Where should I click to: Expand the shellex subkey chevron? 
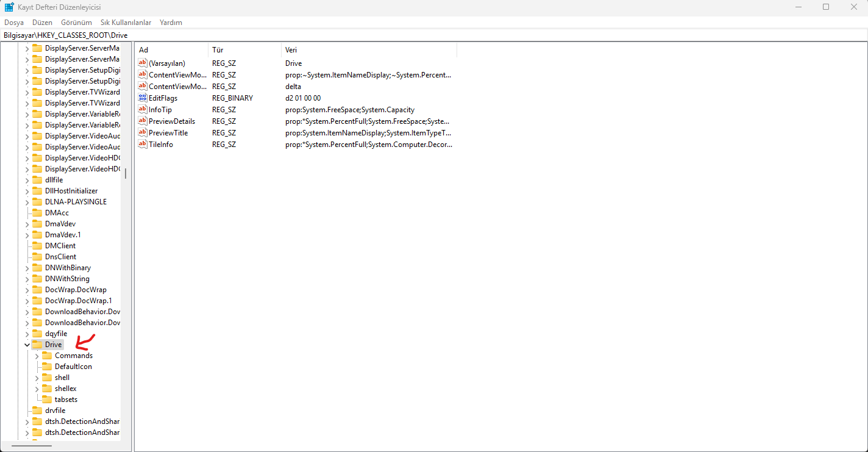click(x=37, y=389)
